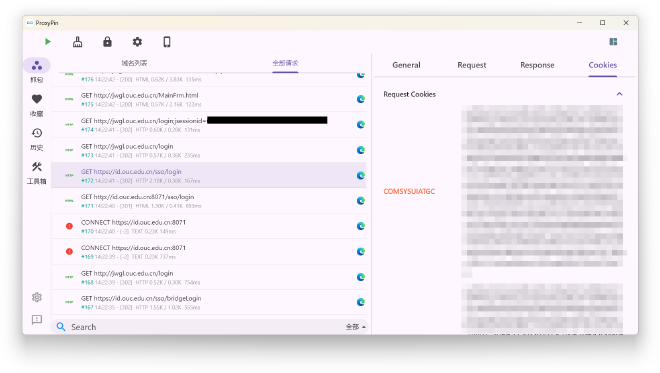Select the capture sidebar item 抓包
This screenshot has height=373, width=660.
37,71
